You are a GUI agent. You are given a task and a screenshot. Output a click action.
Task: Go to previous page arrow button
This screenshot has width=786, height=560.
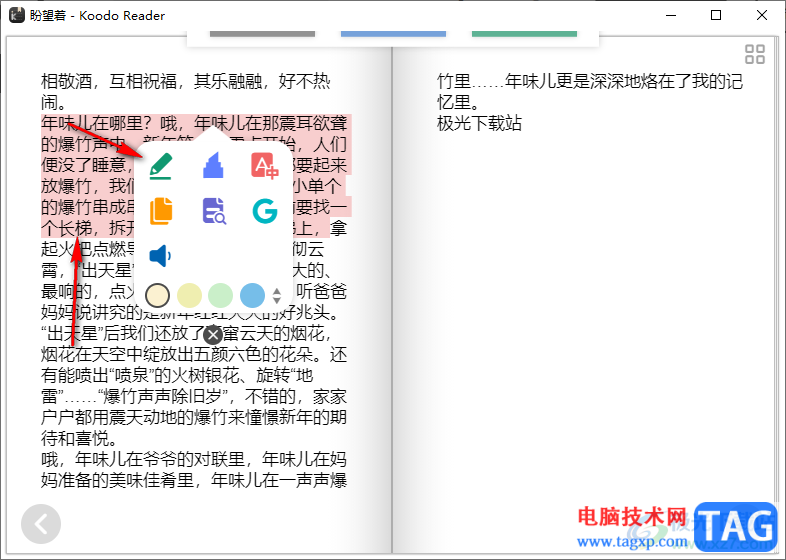click(x=41, y=524)
